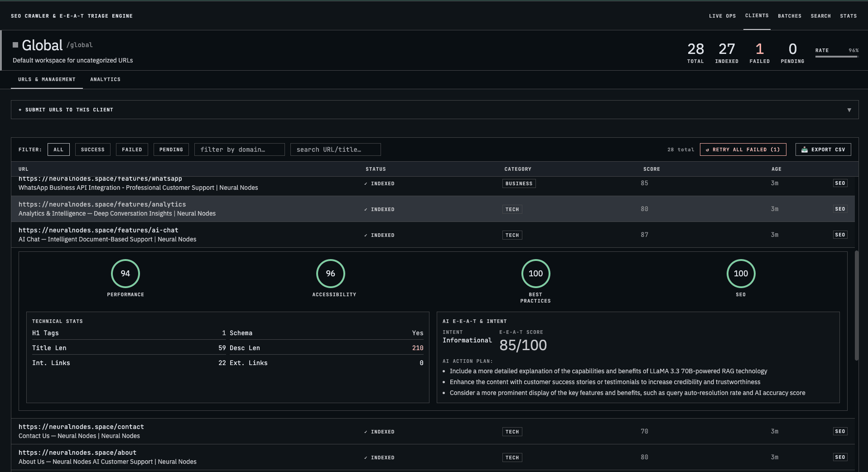
Task: Click the TOTAL count of 28
Action: (x=695, y=49)
